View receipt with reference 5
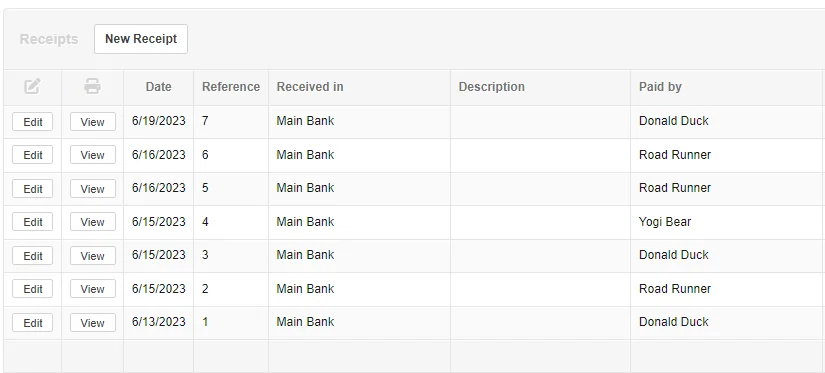 click(93, 188)
